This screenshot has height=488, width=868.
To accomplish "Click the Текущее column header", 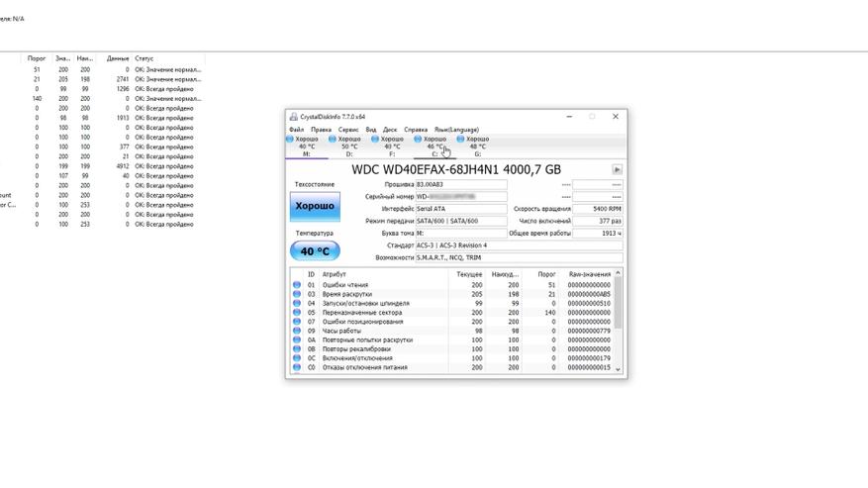I will pyautogui.click(x=466, y=274).
